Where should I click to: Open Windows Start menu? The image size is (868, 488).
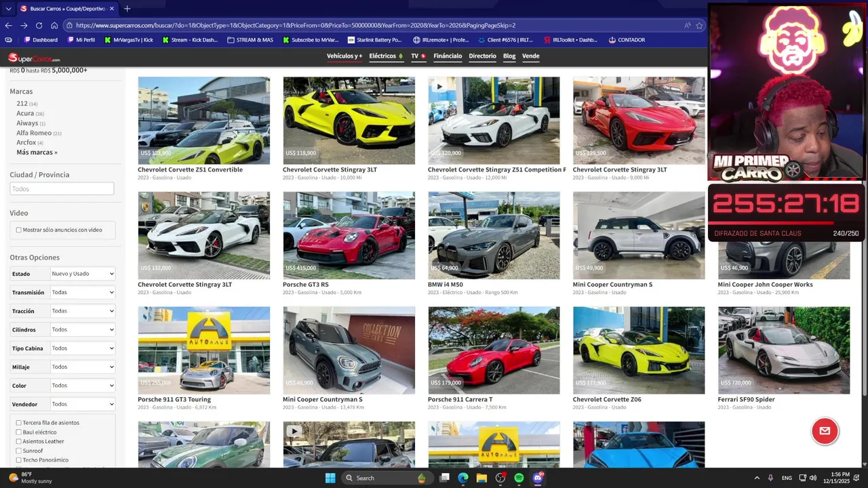(330, 478)
